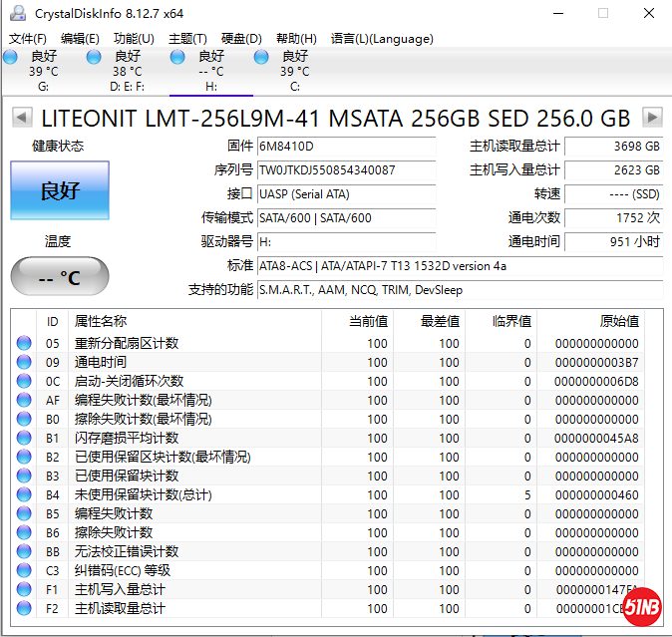Click the status orb for attribute B4

(x=24, y=495)
